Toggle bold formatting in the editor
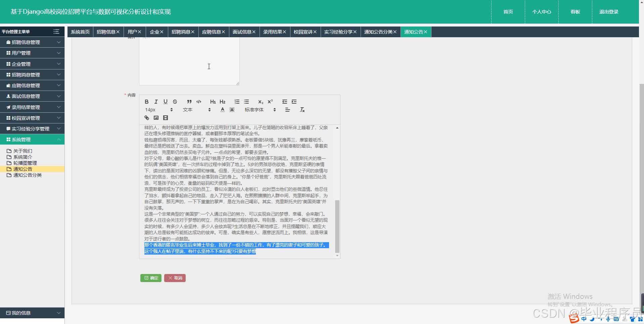 [146, 102]
